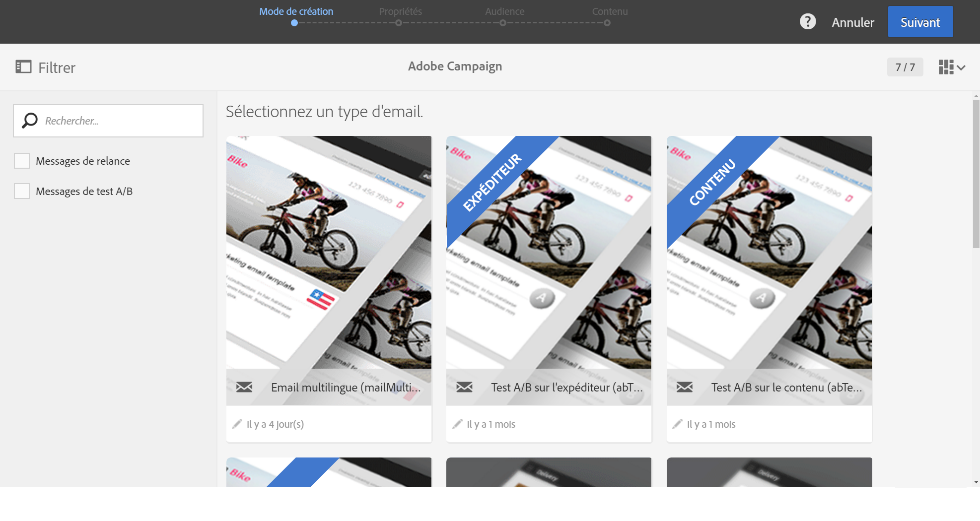Click the 'Test A/B sur l'expéditeur (abT...' title
Viewport: 980px width, 521px height.
567,388
